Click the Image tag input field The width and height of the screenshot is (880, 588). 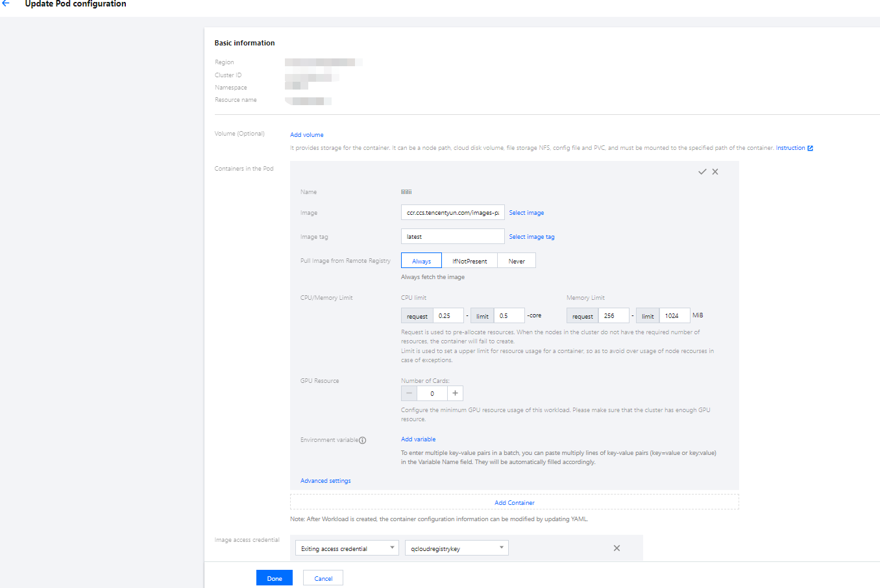452,237
